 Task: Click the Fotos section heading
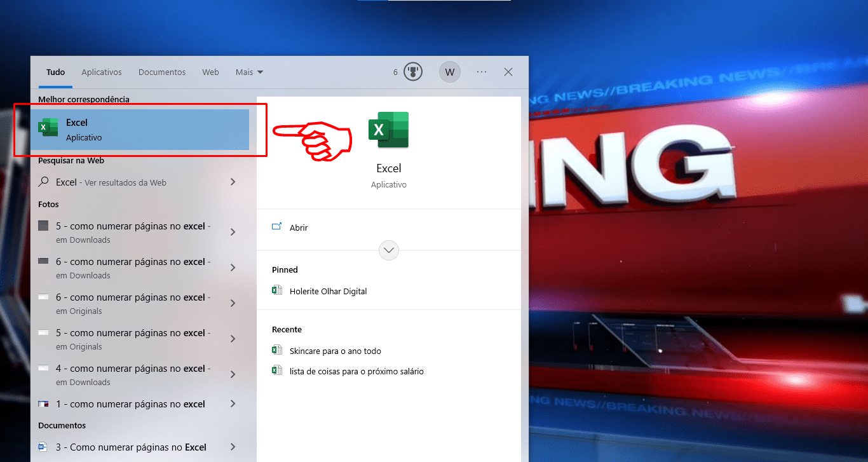48,204
